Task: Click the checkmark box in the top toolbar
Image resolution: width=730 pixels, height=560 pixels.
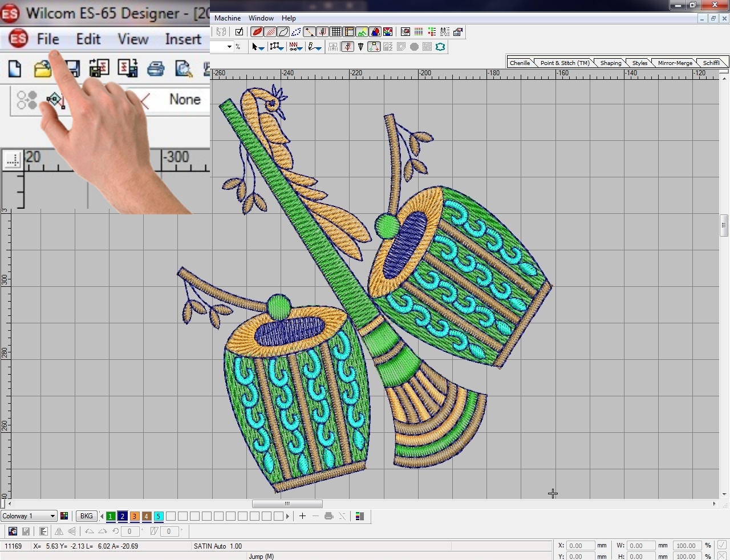Action: (239, 32)
